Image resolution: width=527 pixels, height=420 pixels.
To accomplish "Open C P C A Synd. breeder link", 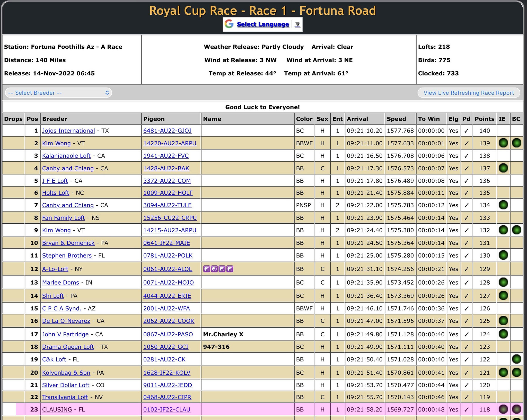I will click(x=62, y=308).
